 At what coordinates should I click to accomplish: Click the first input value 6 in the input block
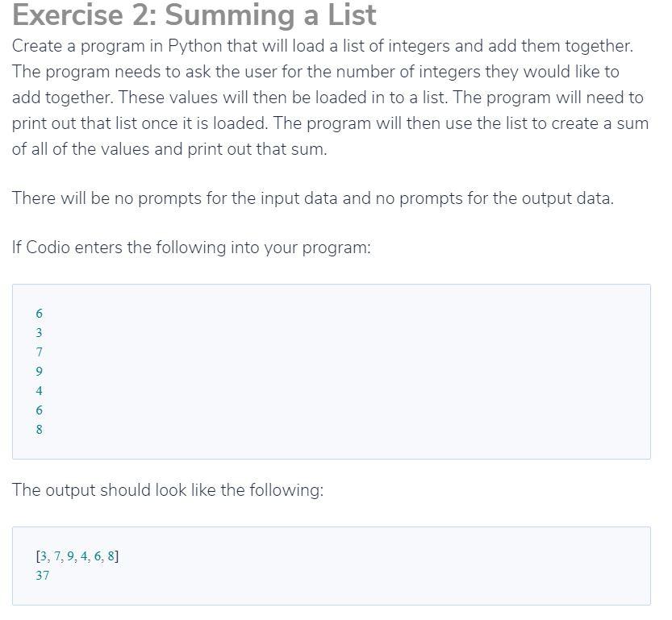click(x=39, y=314)
